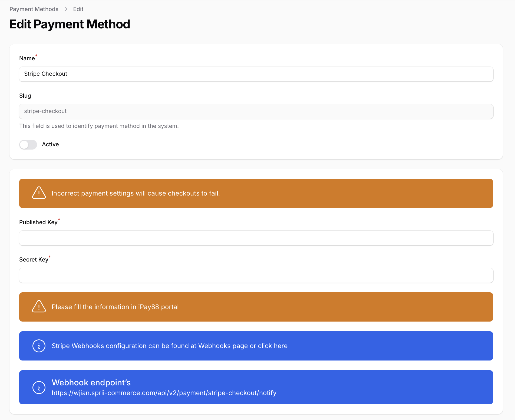Click warning triangle icon in iPay88 banner
This screenshot has width=515, height=420.
click(x=39, y=307)
